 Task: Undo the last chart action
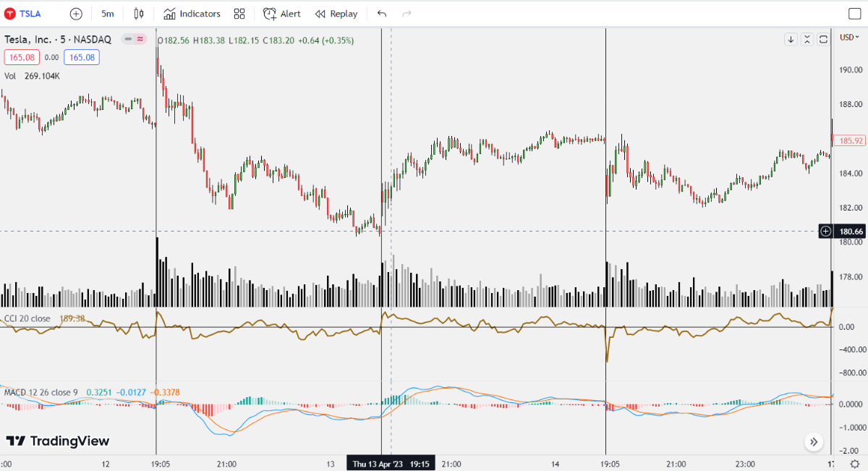382,14
